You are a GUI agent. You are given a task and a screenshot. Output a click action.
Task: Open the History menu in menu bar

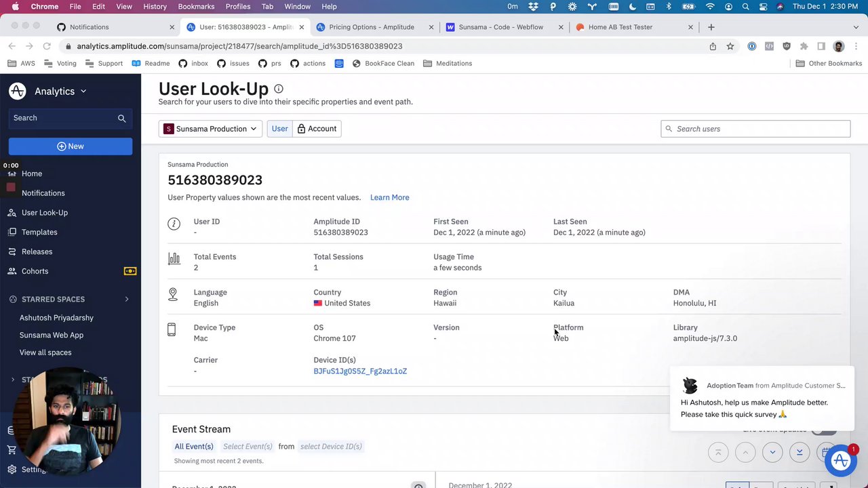point(155,7)
